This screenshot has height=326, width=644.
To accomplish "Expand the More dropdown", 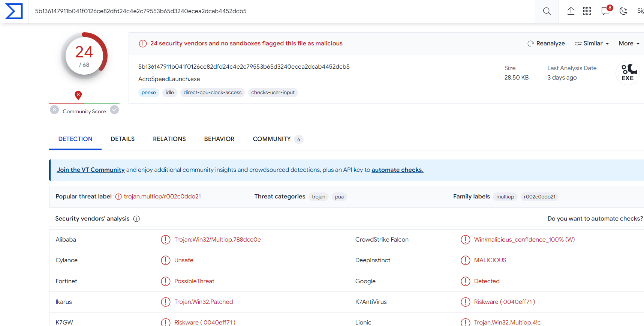I will click(629, 44).
